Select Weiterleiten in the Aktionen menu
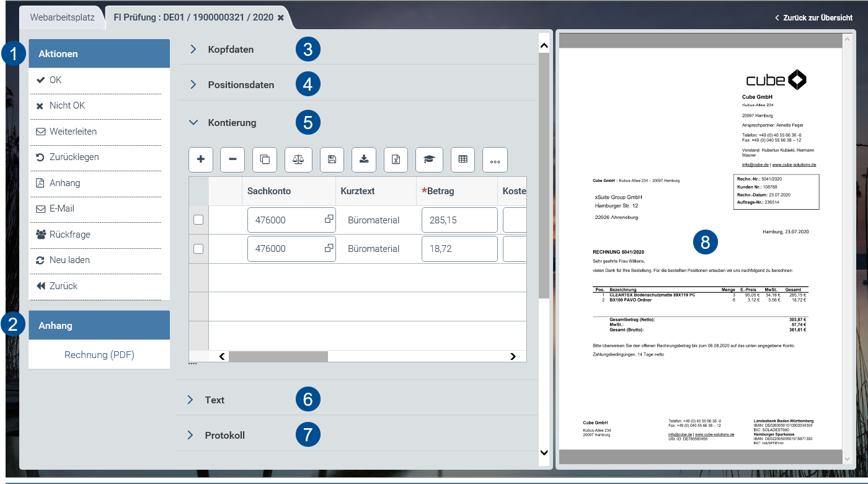This screenshot has width=868, height=484. click(x=73, y=132)
